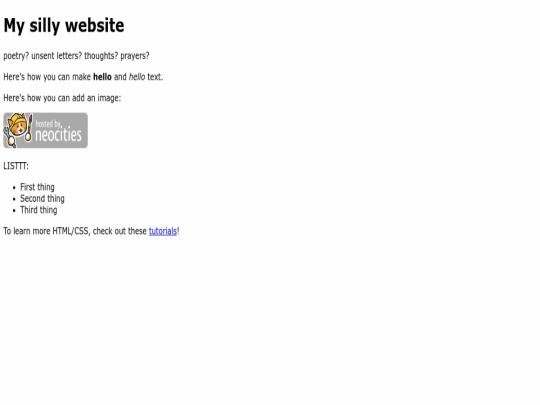Click the bullet before 'Third thing'
540x405 pixels.
(x=14, y=210)
